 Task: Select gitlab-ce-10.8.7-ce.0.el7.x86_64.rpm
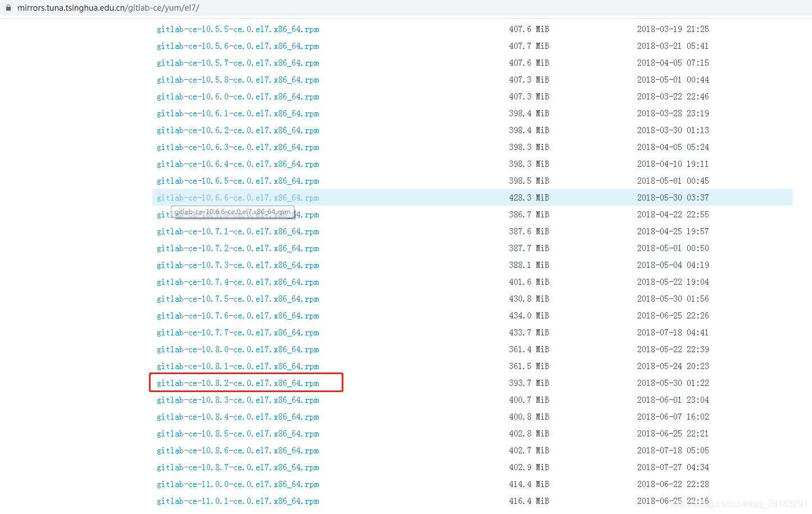pyautogui.click(x=238, y=467)
